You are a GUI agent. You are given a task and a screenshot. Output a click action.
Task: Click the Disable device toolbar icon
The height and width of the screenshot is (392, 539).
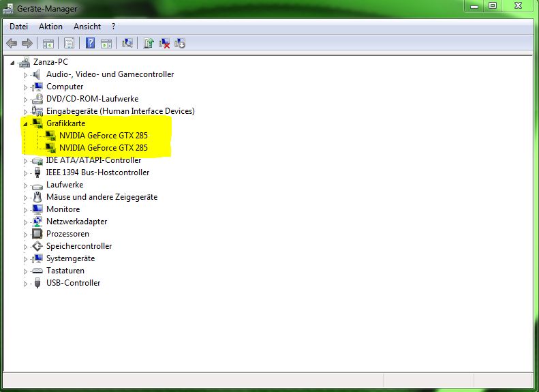click(x=180, y=44)
